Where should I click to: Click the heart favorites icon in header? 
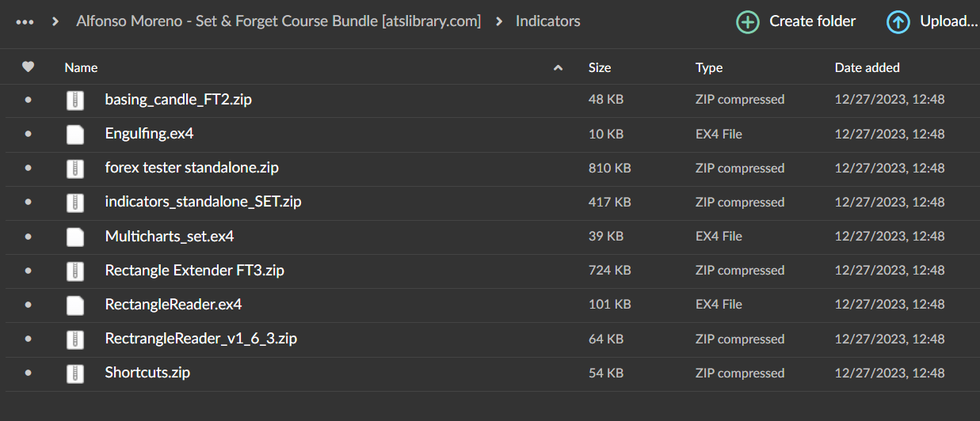(x=29, y=67)
